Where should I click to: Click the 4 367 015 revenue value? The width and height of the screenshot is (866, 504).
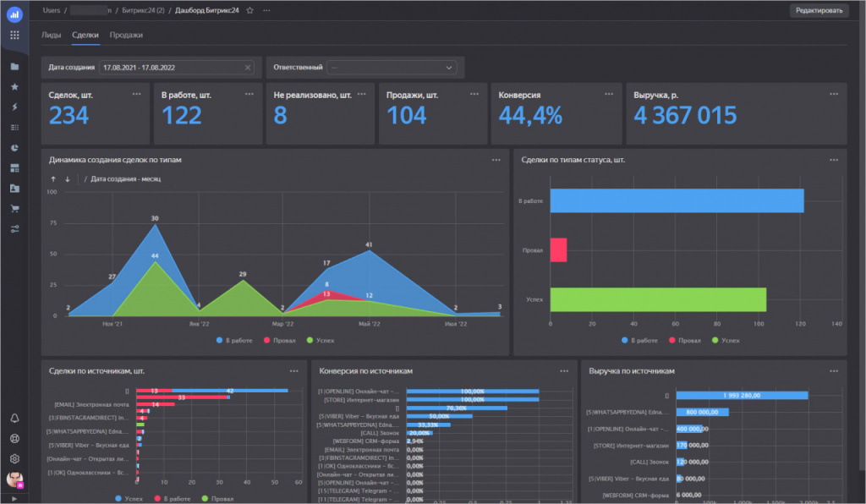(685, 115)
